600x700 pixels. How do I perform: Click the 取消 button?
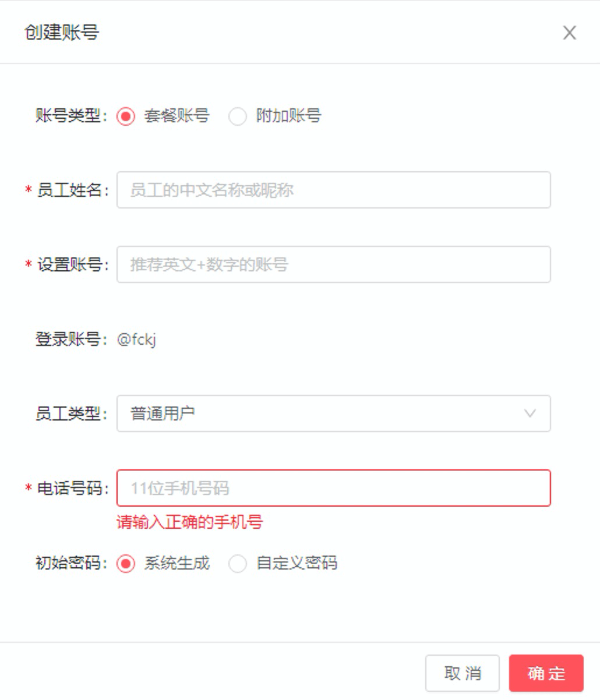pyautogui.click(x=463, y=673)
